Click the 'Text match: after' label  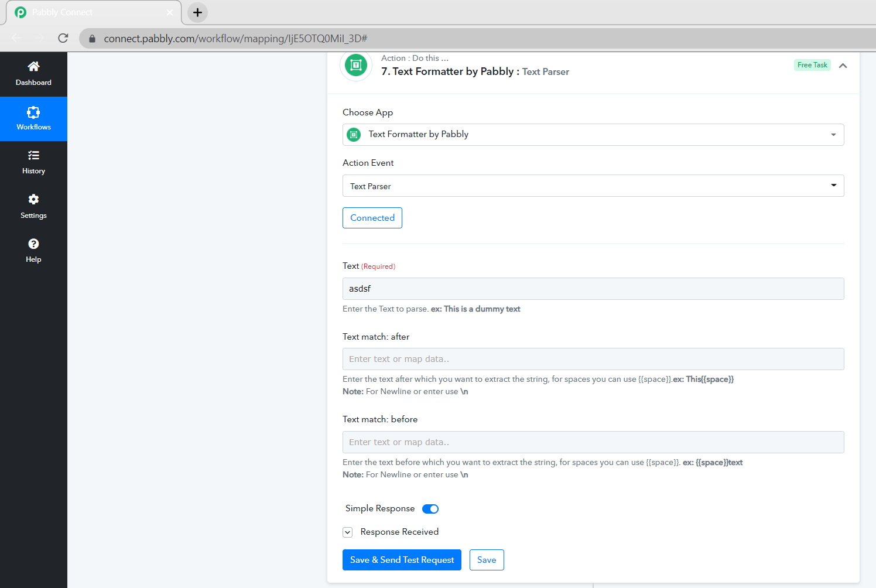pos(376,337)
